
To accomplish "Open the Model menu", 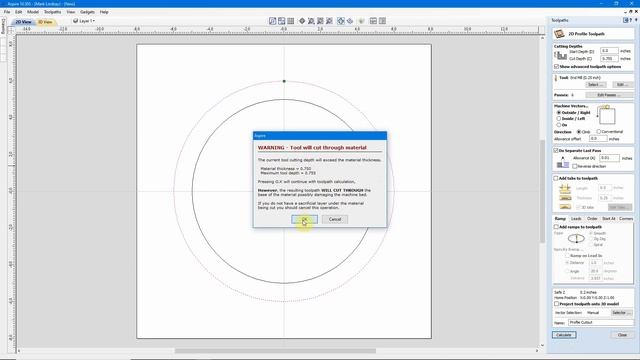I will (33, 12).
